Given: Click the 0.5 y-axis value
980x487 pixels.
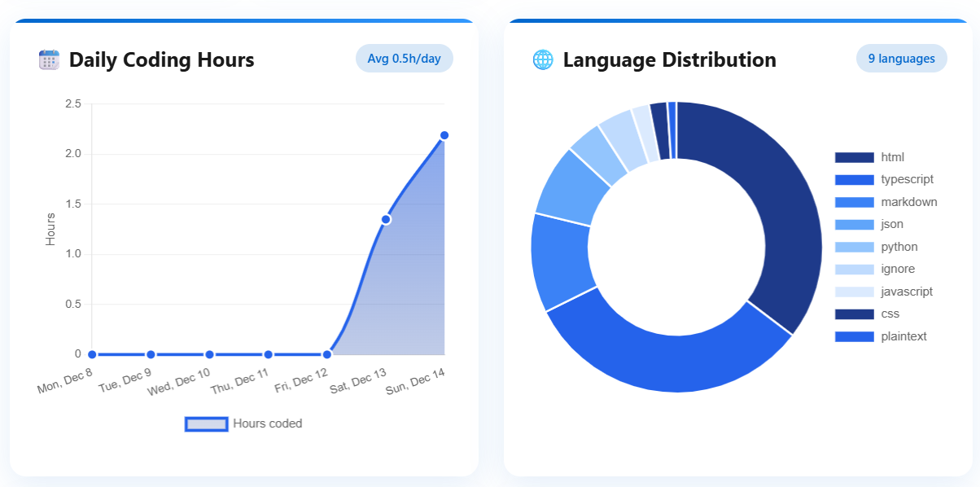Looking at the screenshot, I should pos(73,304).
